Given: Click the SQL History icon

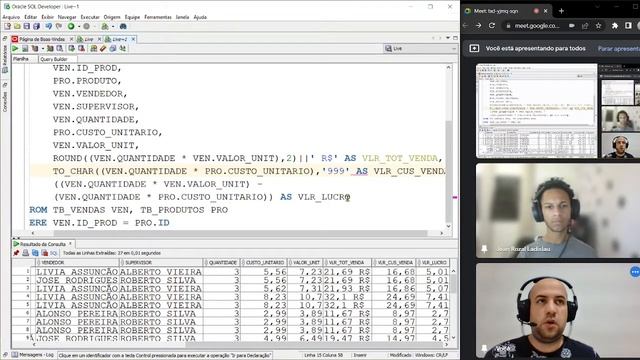Looking at the screenshot, I should pyautogui.click(x=113, y=49).
